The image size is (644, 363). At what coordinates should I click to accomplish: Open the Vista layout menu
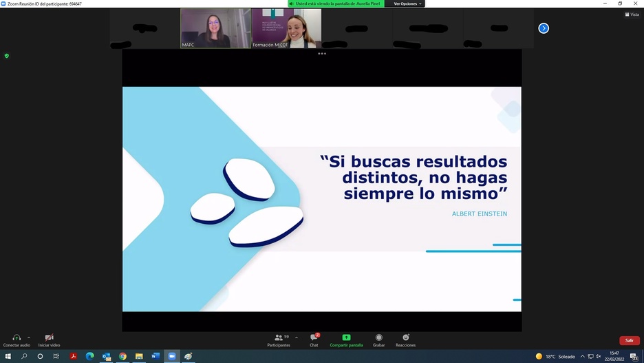point(632,14)
